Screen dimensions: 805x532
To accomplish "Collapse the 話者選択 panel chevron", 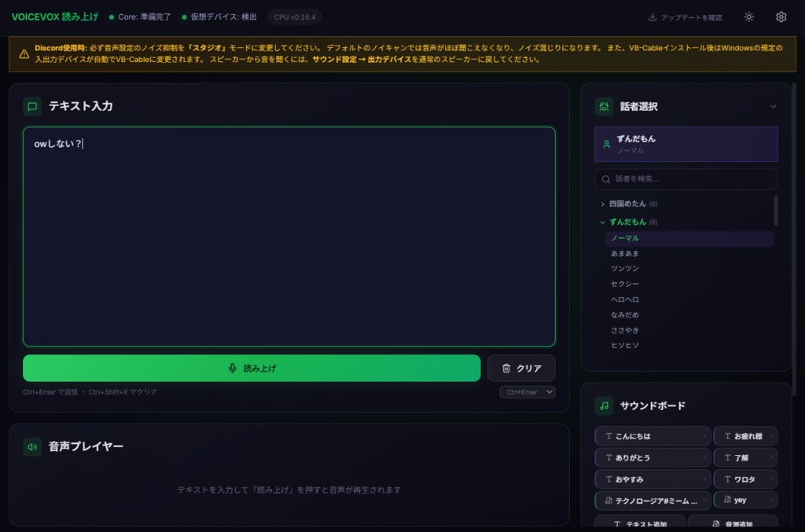I will [x=774, y=106].
